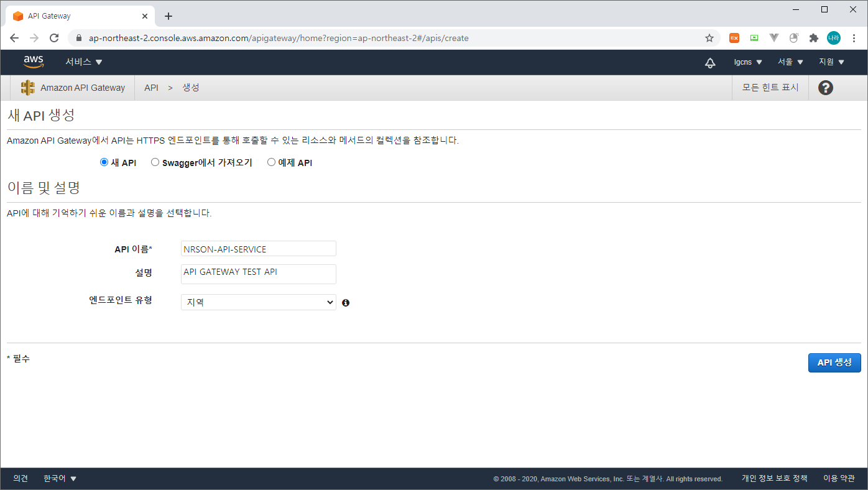Select the 새 API radio button
The image size is (868, 490).
tap(104, 162)
